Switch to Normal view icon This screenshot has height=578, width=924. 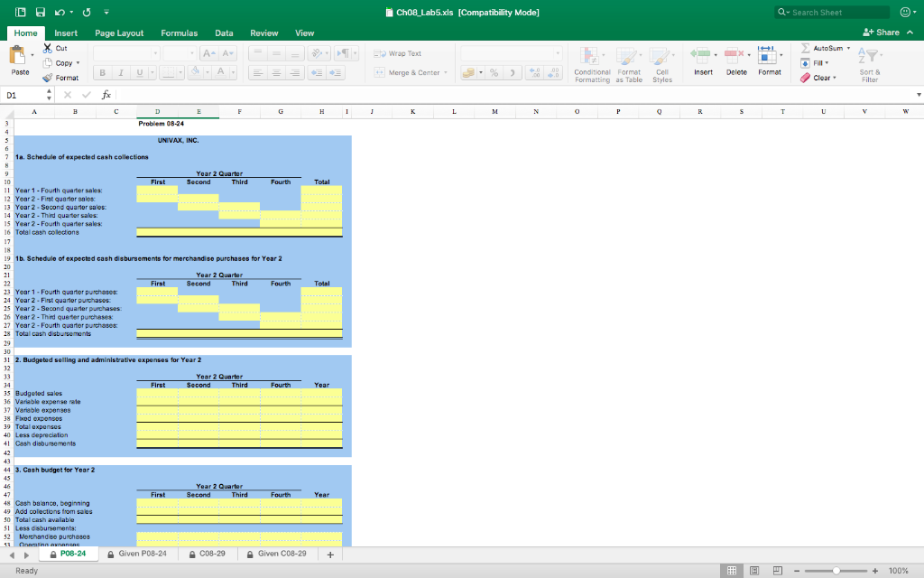(731, 571)
